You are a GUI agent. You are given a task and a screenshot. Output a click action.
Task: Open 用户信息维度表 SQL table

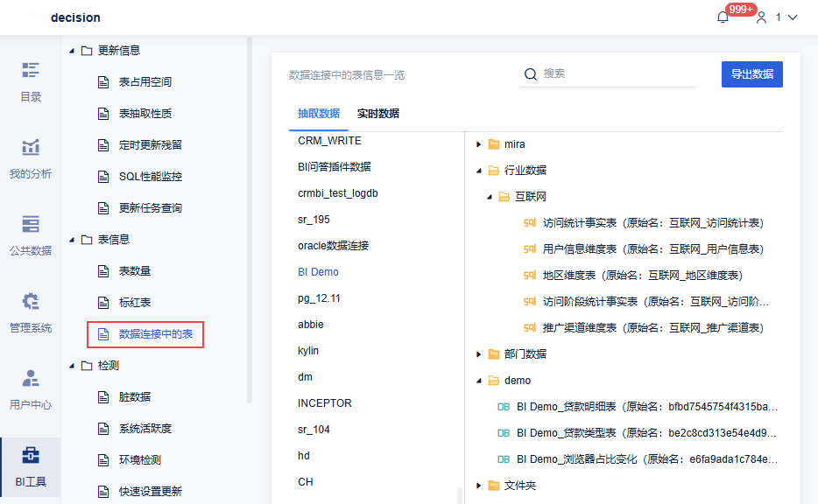click(x=652, y=249)
